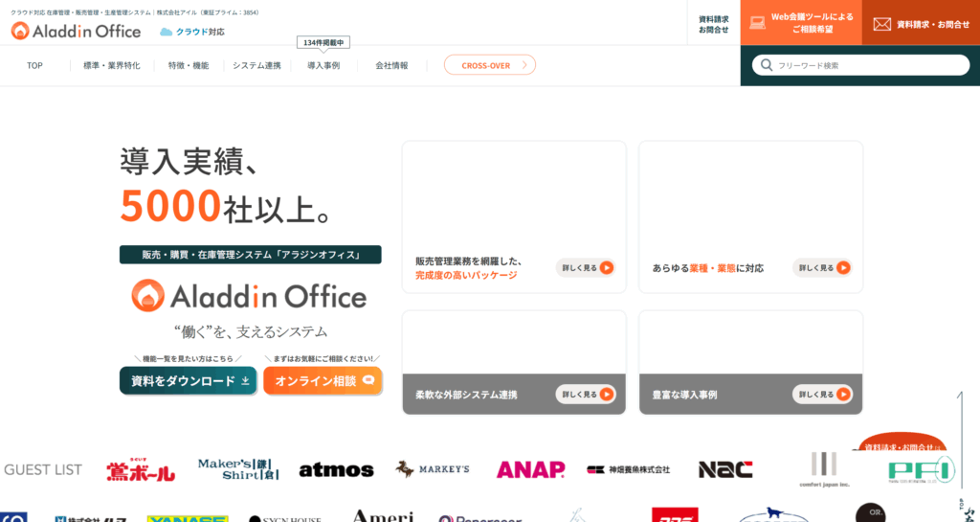Click the 豊富な導入事例 card title

pos(684,396)
